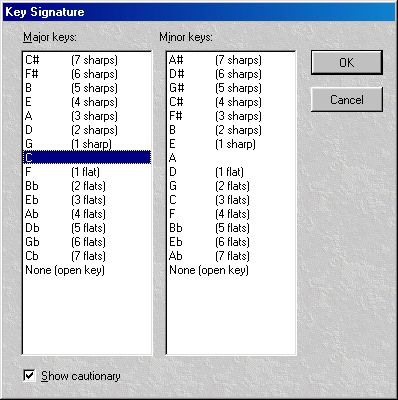Screen dimensions: 398x400
Task: Choose Db major (5 flats)
Action: pos(87,228)
